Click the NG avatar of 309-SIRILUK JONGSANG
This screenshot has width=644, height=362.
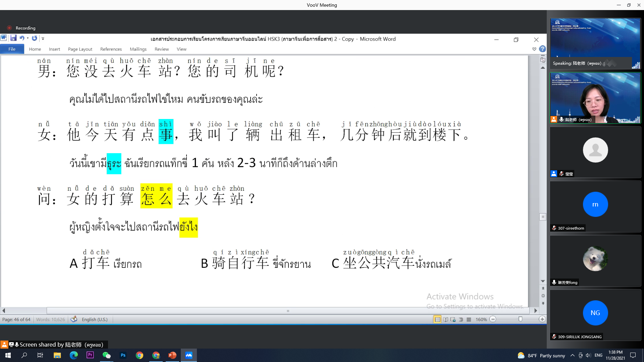pos(595,313)
